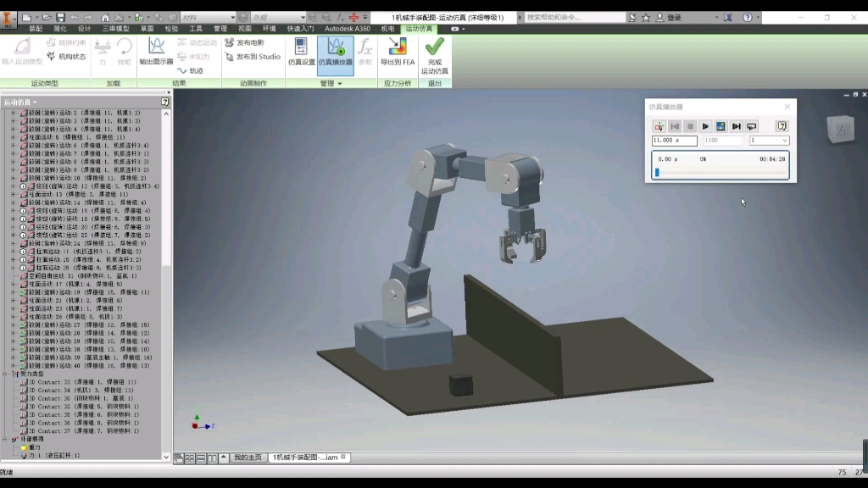Image resolution: width=868 pixels, height=488 pixels.
Task: Click 发布到 Studio in the ribbon
Action: tap(252, 56)
